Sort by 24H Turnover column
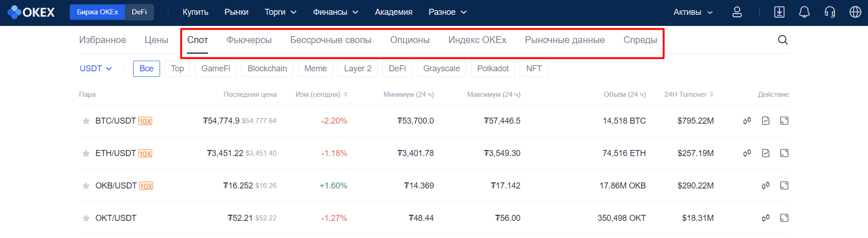The image size is (868, 238). pyautogui.click(x=689, y=94)
